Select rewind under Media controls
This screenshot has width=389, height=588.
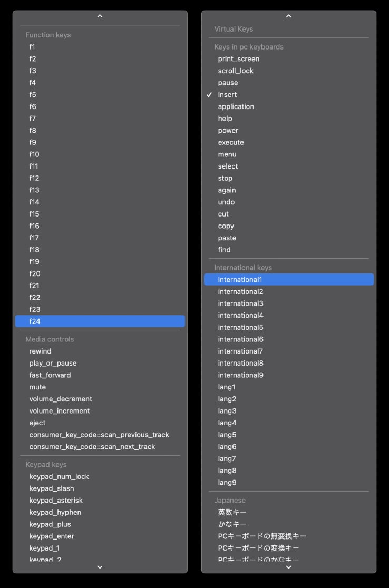(x=40, y=351)
